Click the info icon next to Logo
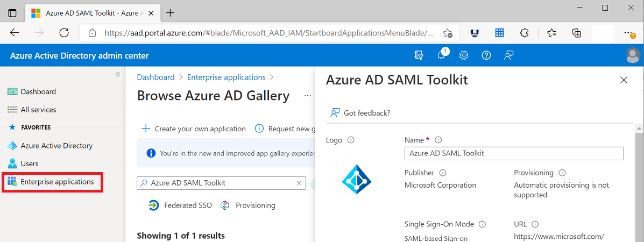This screenshot has height=242, width=644. 351,140
